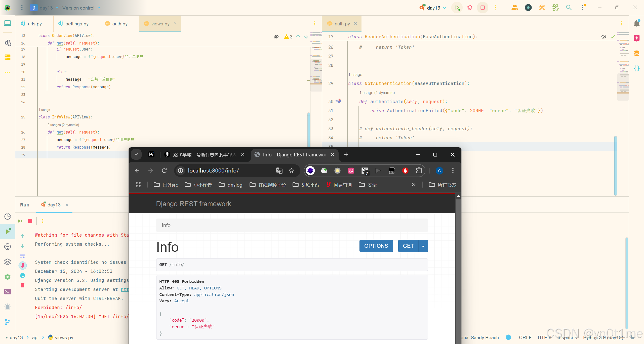Reload the localhost:8000/info/ browser page
The width and height of the screenshot is (644, 344).
(164, 171)
